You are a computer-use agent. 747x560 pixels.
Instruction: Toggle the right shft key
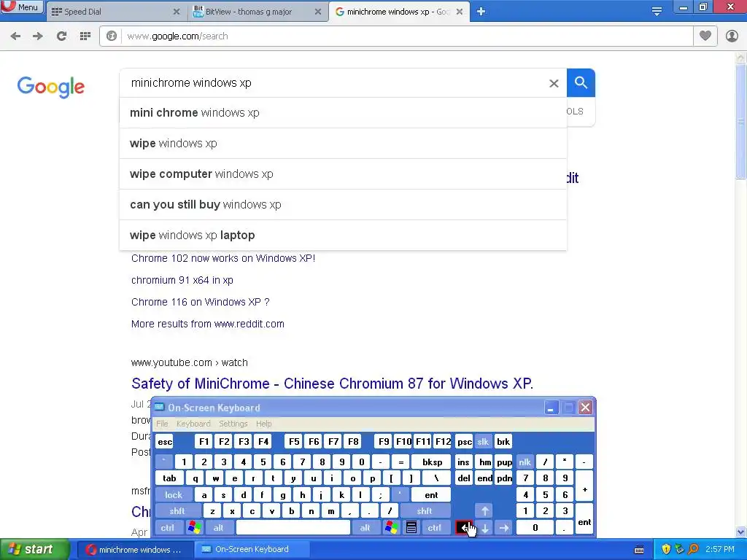coord(425,511)
